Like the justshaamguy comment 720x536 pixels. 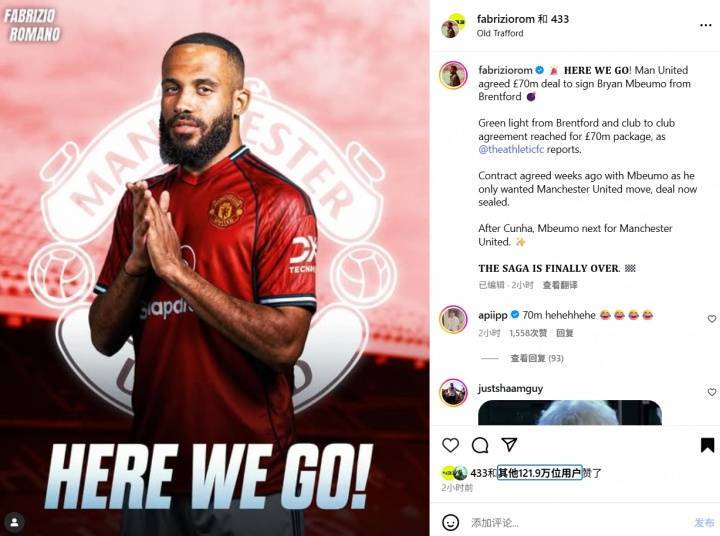click(711, 392)
